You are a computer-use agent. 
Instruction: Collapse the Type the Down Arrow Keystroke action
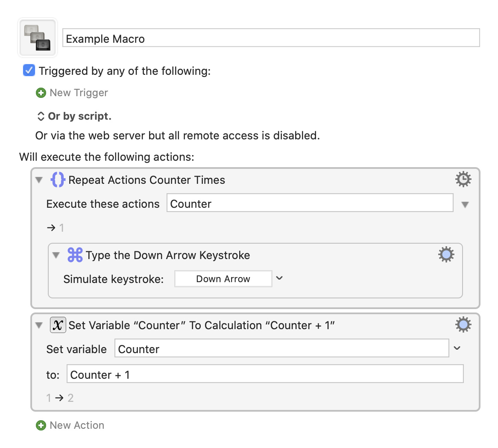tap(56, 255)
